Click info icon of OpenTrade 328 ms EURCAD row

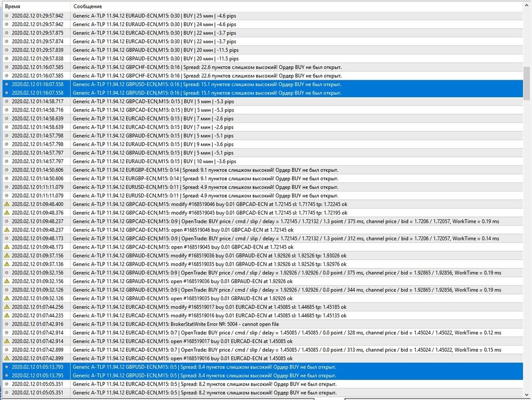6,332
